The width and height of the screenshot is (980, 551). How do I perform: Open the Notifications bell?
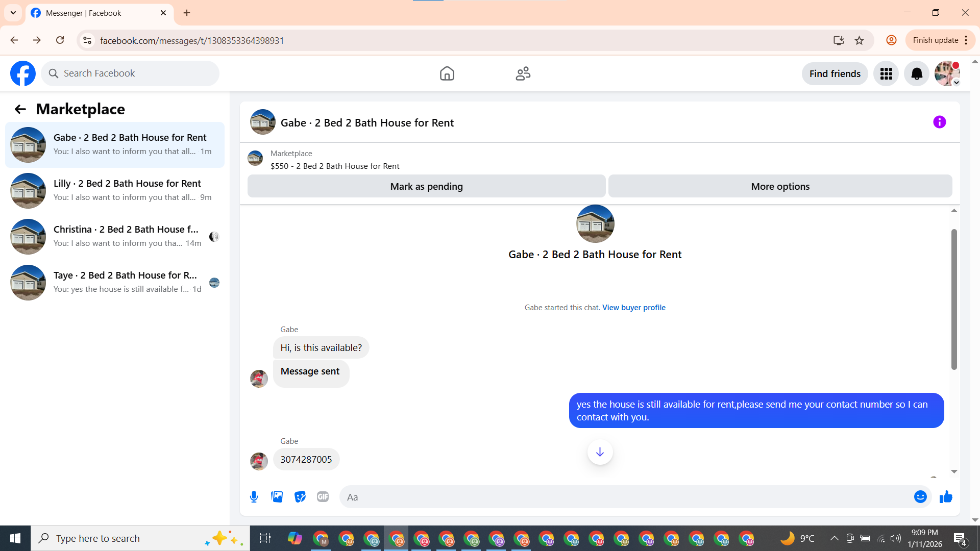[917, 74]
